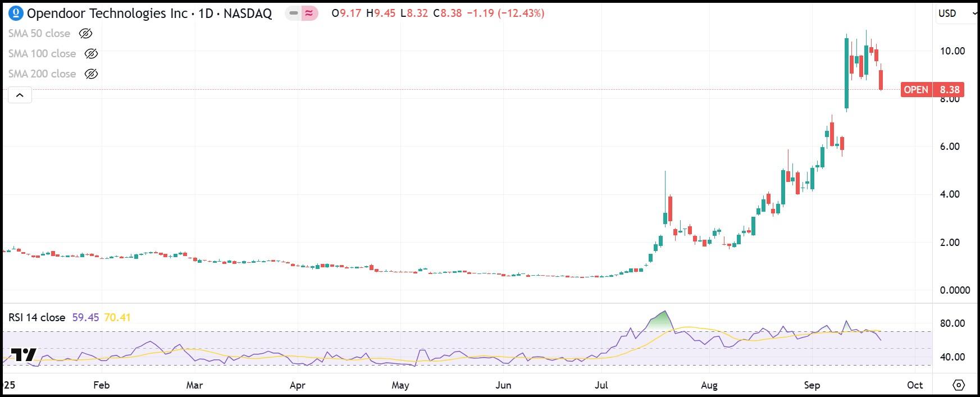Click the RSI 14 close indicator label

[37, 318]
